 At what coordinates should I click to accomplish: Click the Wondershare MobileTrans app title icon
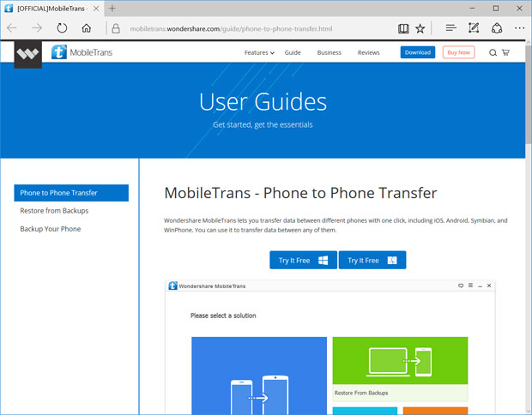[172, 286]
